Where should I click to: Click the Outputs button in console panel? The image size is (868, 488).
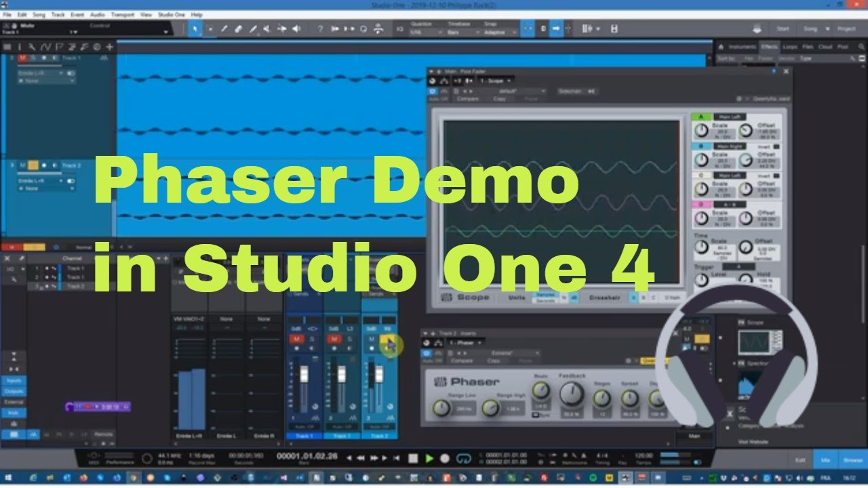pos(14,391)
